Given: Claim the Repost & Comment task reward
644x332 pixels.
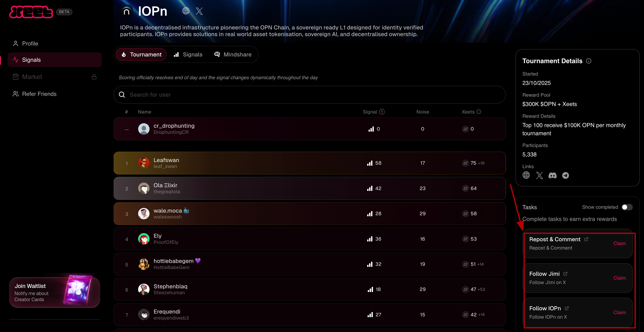Looking at the screenshot, I should coord(619,243).
